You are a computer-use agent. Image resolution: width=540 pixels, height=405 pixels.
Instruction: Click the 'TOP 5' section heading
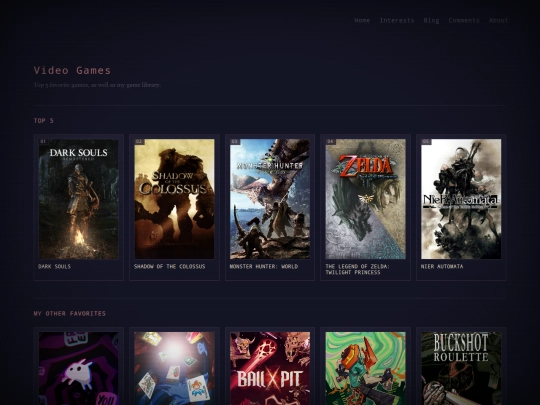[x=44, y=121]
